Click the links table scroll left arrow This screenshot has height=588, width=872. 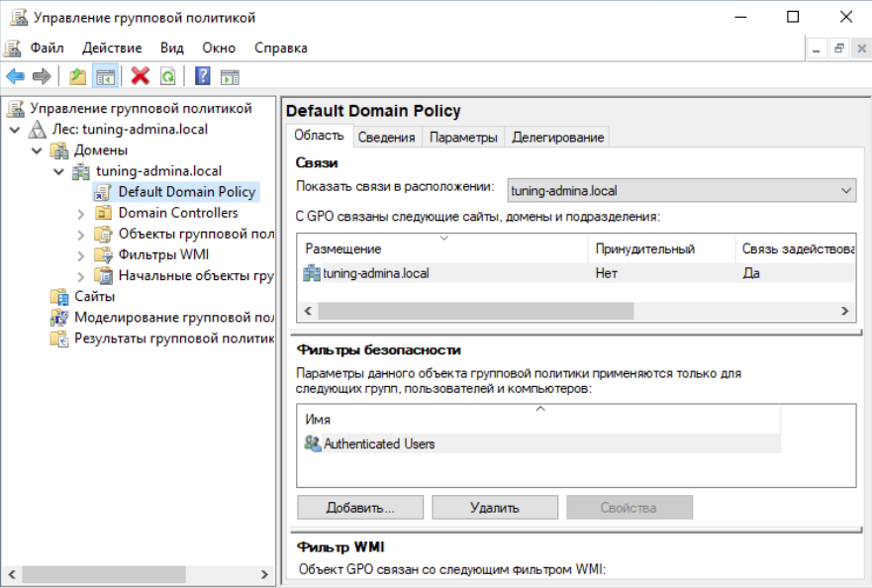coord(308,311)
